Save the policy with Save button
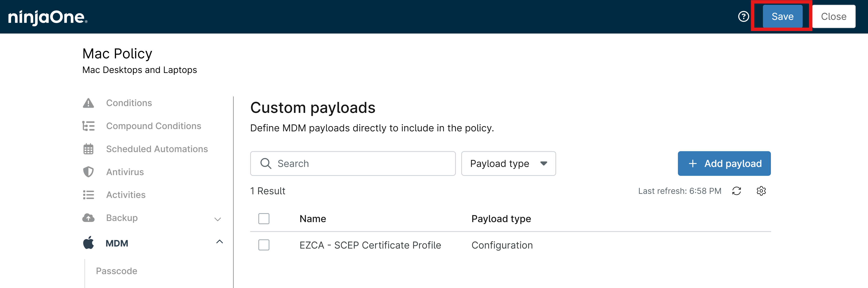The width and height of the screenshot is (868, 288). tap(782, 16)
